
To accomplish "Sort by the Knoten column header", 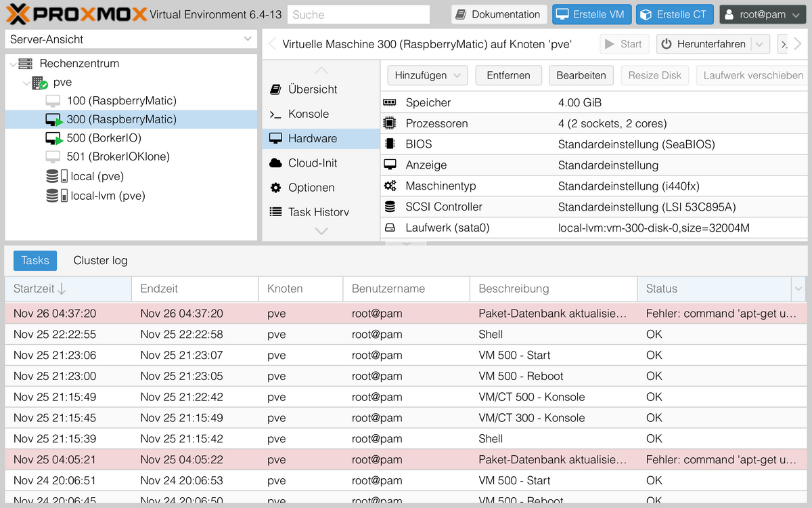I will 301,289.
